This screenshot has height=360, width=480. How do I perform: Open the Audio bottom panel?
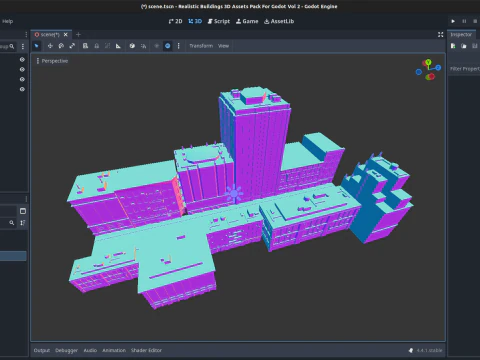coord(90,350)
